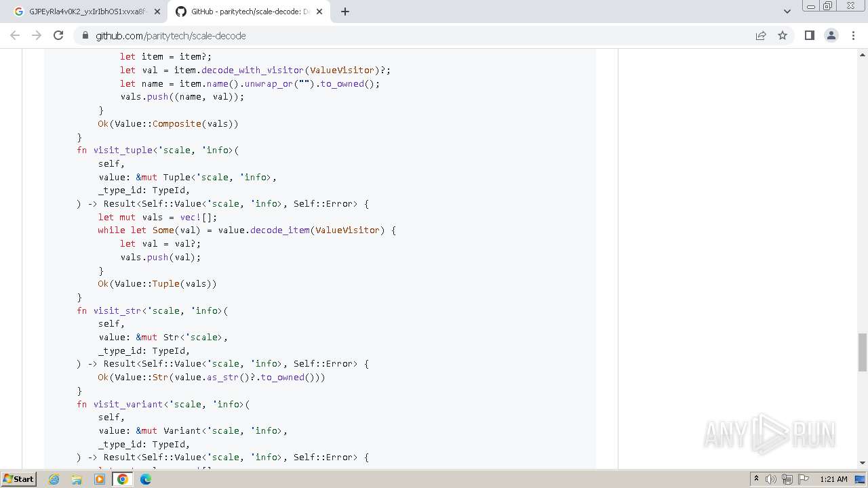The image size is (868, 488).
Task: Click 'Ok(Value::Str(value.as_str()' line
Action: tap(212, 377)
